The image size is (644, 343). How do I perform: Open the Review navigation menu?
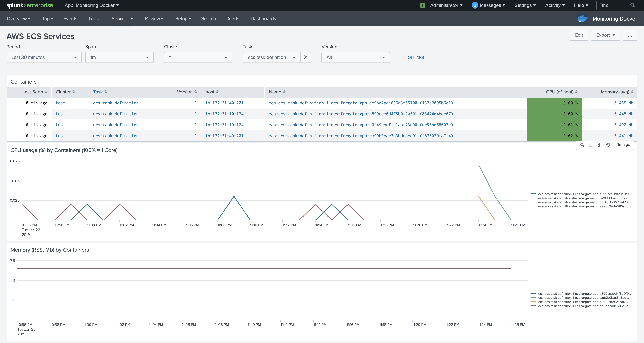(x=154, y=19)
